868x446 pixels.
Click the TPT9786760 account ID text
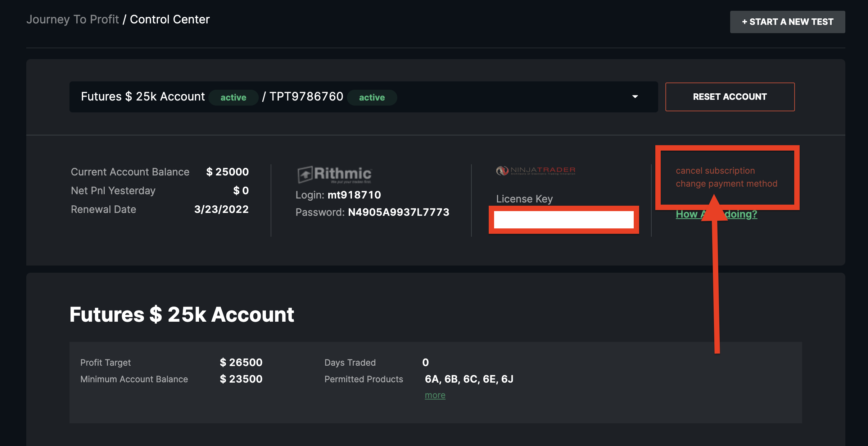[306, 97]
